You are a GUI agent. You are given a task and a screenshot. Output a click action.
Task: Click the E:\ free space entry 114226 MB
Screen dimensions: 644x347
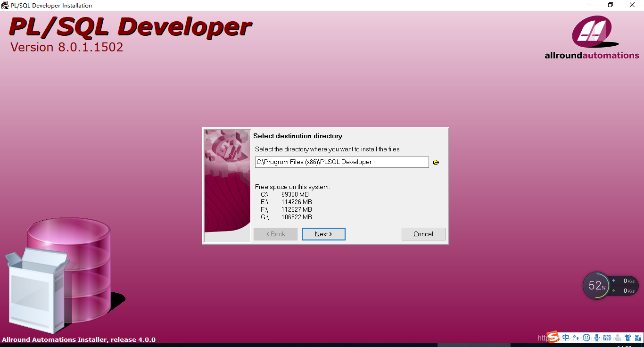[286, 202]
